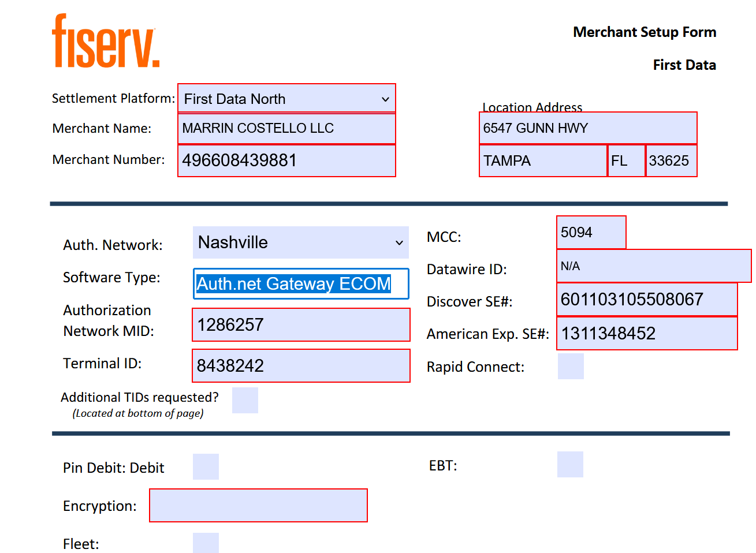Image resolution: width=756 pixels, height=553 pixels.
Task: Click the ZIP code field 33625
Action: pyautogui.click(x=671, y=160)
